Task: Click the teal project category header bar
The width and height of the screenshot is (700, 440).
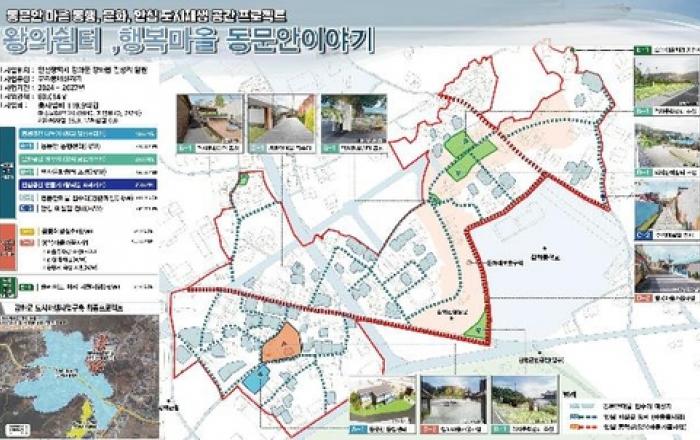Action: [x=60, y=132]
